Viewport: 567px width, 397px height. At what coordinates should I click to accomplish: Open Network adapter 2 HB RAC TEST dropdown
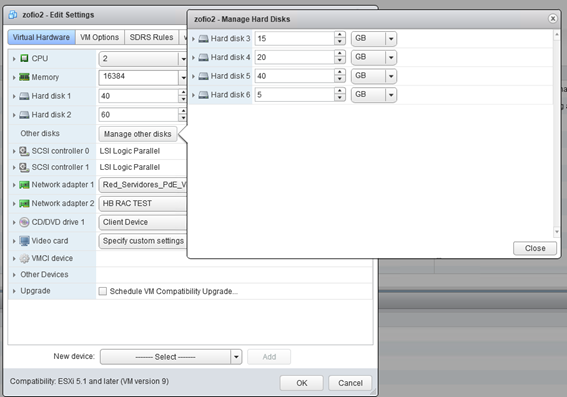143,204
